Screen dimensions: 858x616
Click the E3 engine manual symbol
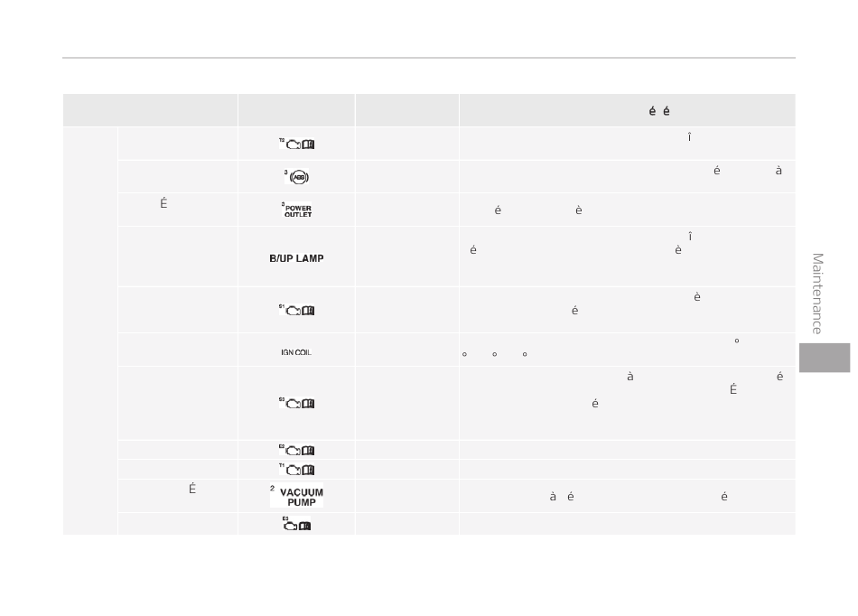296,524
